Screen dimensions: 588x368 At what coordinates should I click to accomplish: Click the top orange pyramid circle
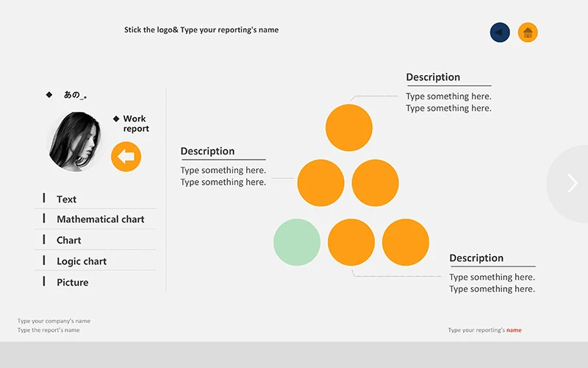coord(349,127)
